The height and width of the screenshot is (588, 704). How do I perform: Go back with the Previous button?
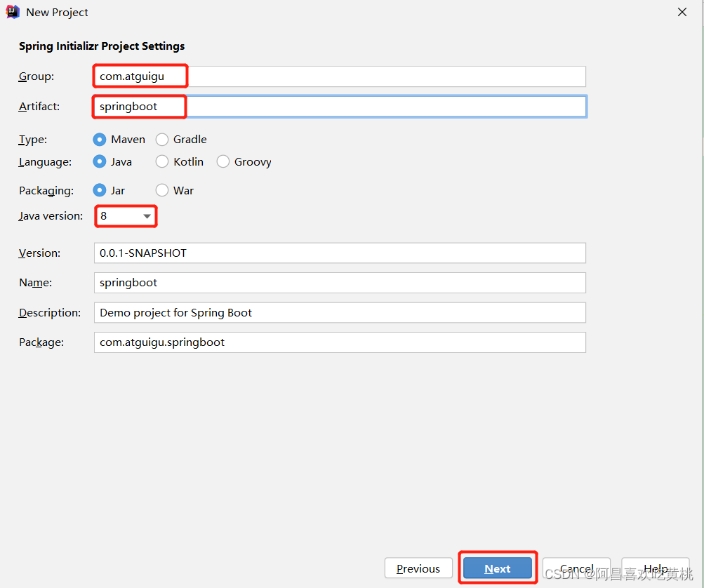[x=418, y=568]
